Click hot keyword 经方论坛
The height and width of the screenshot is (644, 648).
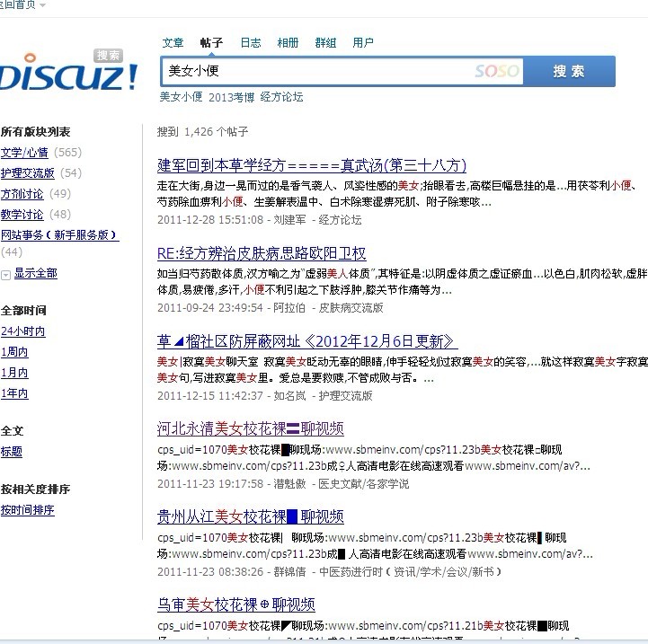[282, 97]
